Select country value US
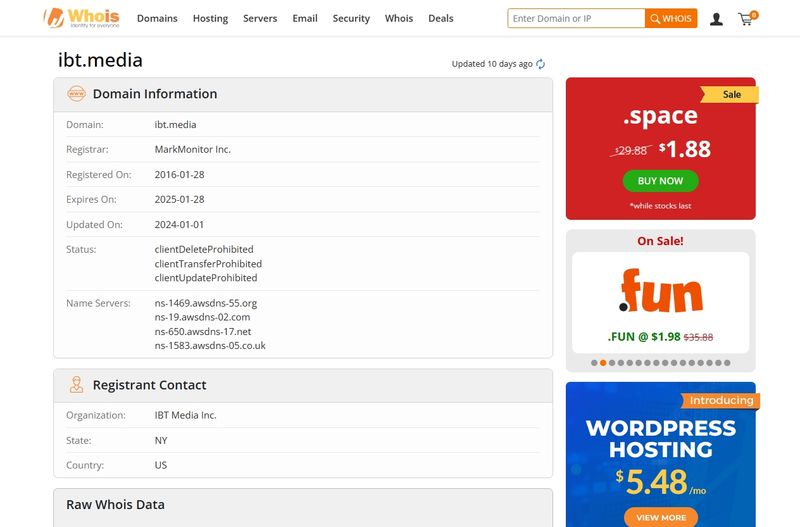The image size is (800, 527). pyautogui.click(x=161, y=465)
